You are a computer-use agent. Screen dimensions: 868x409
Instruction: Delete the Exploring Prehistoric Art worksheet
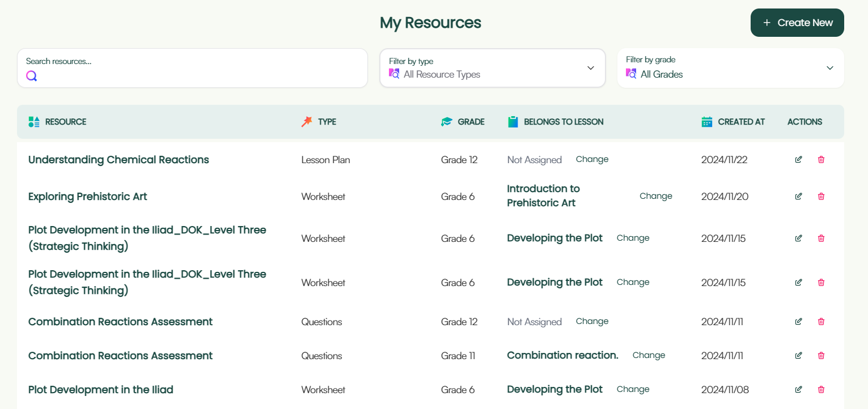821,197
